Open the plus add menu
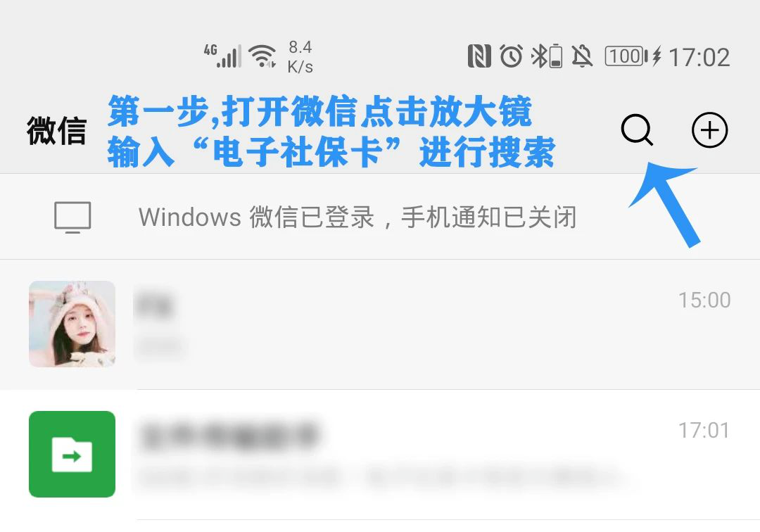This screenshot has height=532, width=760. tap(709, 130)
